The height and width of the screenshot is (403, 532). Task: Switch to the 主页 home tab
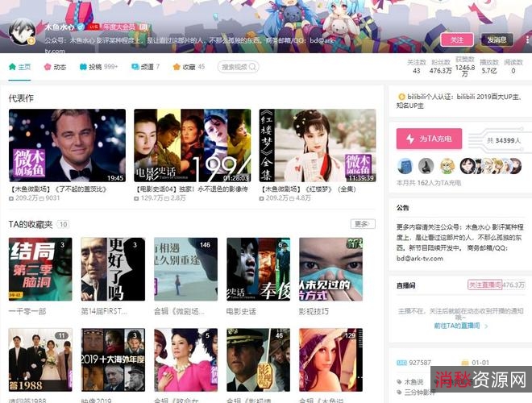[x=19, y=67]
